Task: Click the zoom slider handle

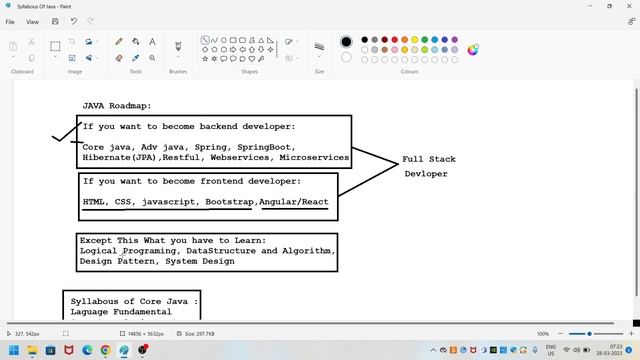Action: (x=589, y=334)
